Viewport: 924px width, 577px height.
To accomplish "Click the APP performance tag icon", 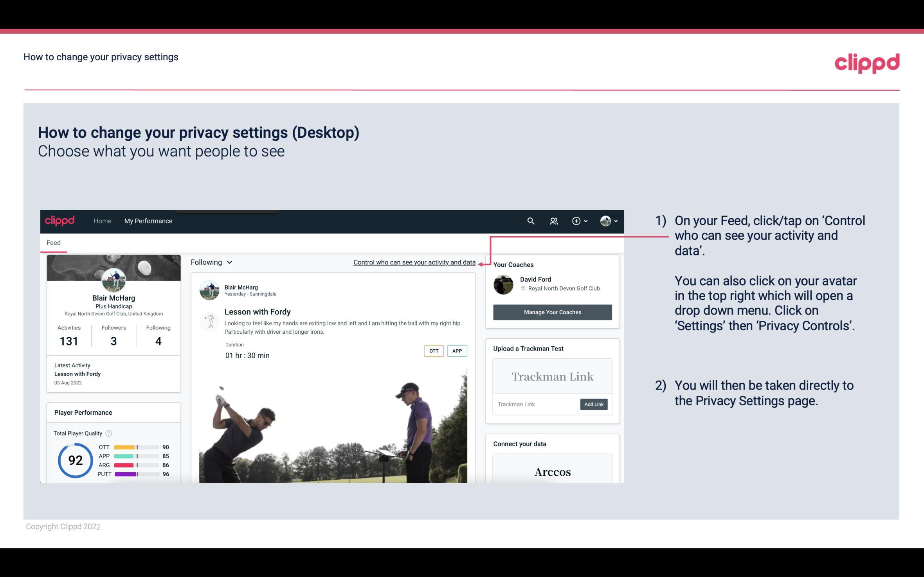I will tap(457, 351).
